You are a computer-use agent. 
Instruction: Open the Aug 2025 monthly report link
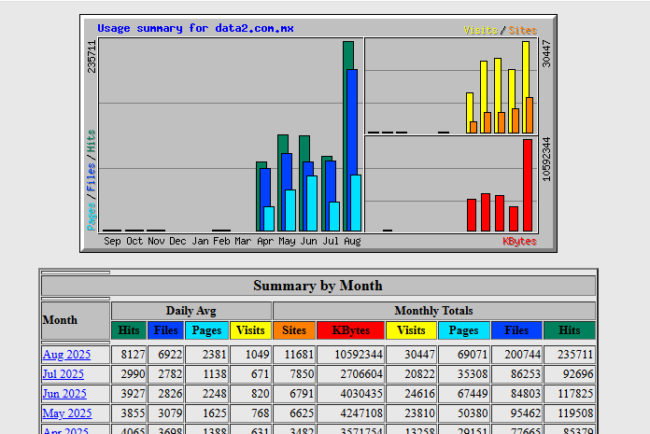pyautogui.click(x=66, y=354)
